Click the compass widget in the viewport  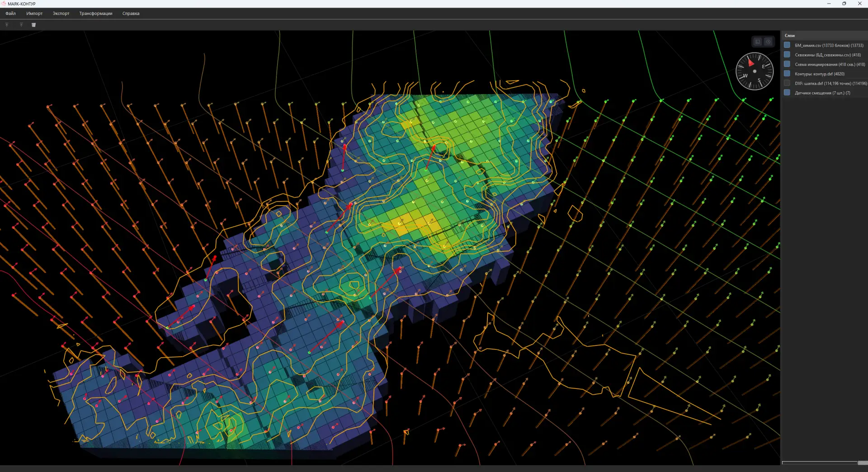[x=755, y=71]
